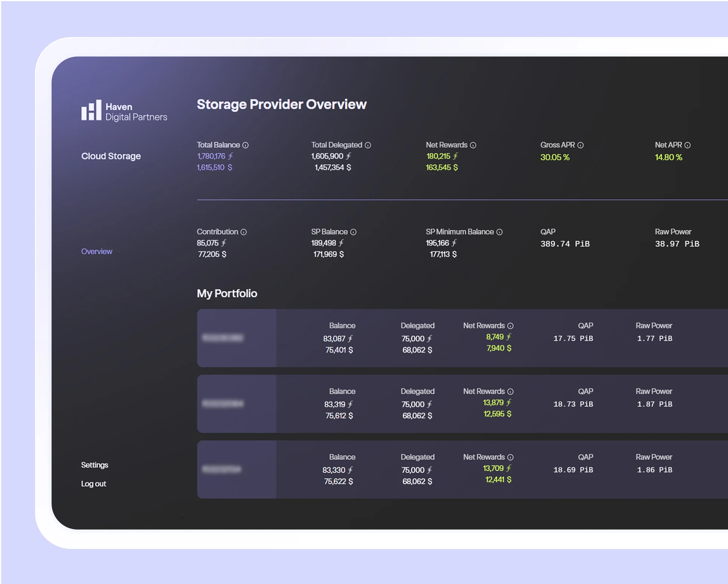Click the Storage Provider Overview heading
The image size is (728, 584).
pos(282,105)
